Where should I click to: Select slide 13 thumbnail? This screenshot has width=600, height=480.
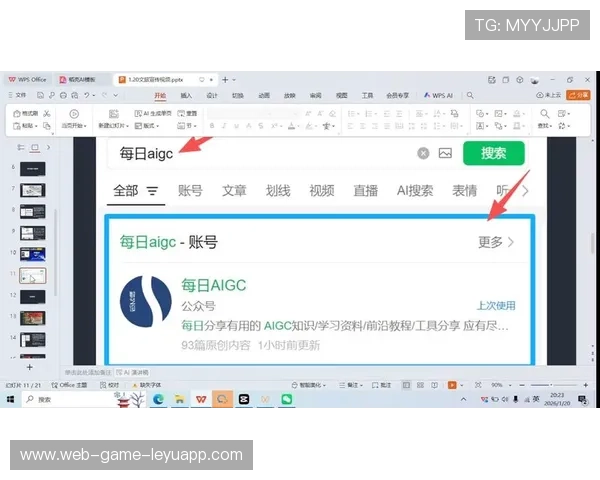(33, 318)
